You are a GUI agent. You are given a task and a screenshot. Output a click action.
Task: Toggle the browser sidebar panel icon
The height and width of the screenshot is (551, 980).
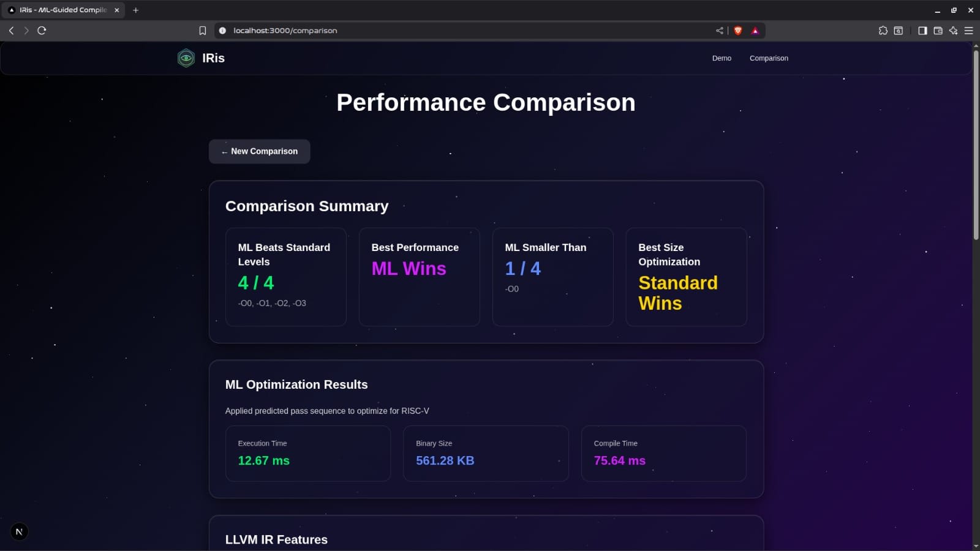pos(922,31)
